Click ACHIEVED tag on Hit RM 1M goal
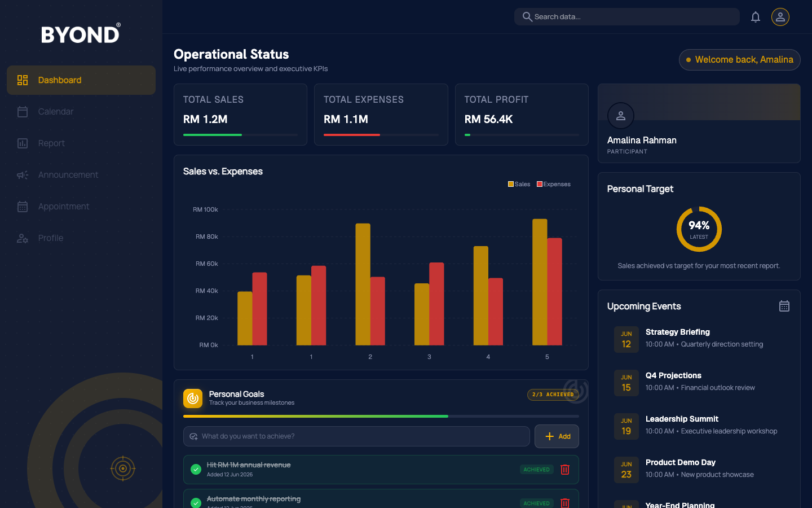 (x=536, y=470)
